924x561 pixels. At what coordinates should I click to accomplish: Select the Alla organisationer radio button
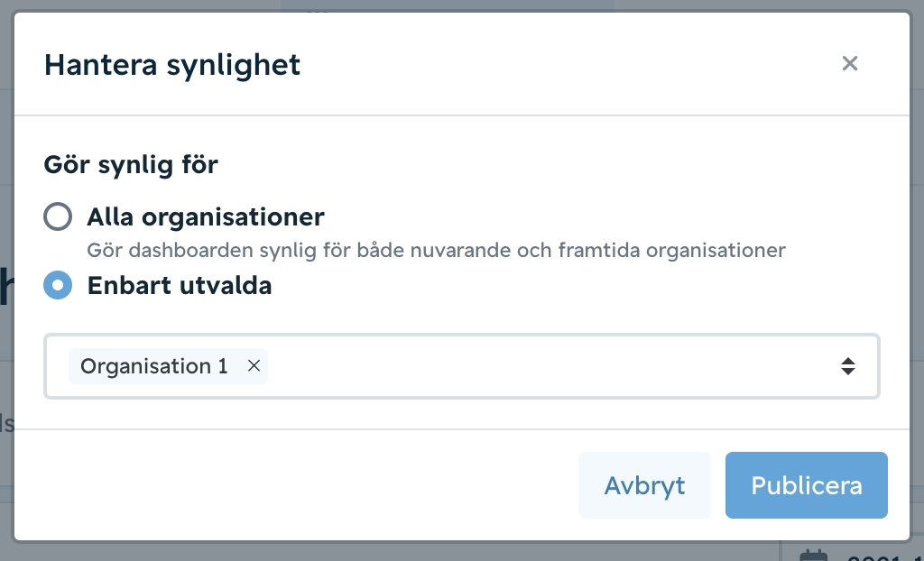(x=58, y=216)
